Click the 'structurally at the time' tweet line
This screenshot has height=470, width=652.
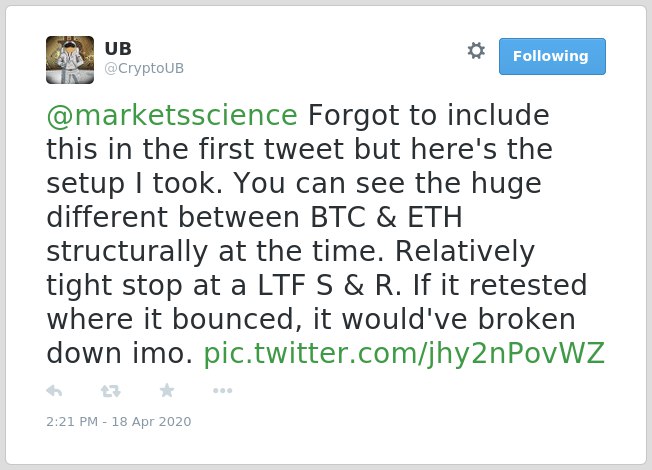tap(290, 251)
